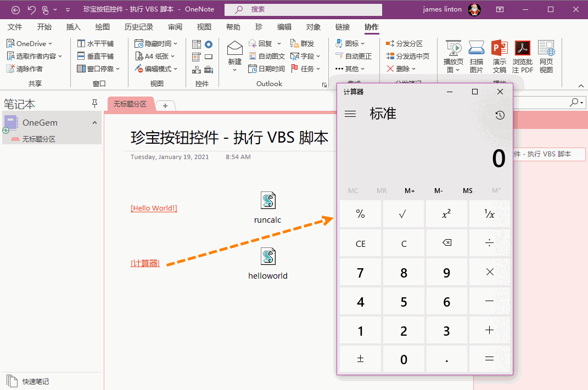Viewport: 588px width, 390px height.
Task: Pin the 笔记本 notebook pane
Action: [x=94, y=104]
